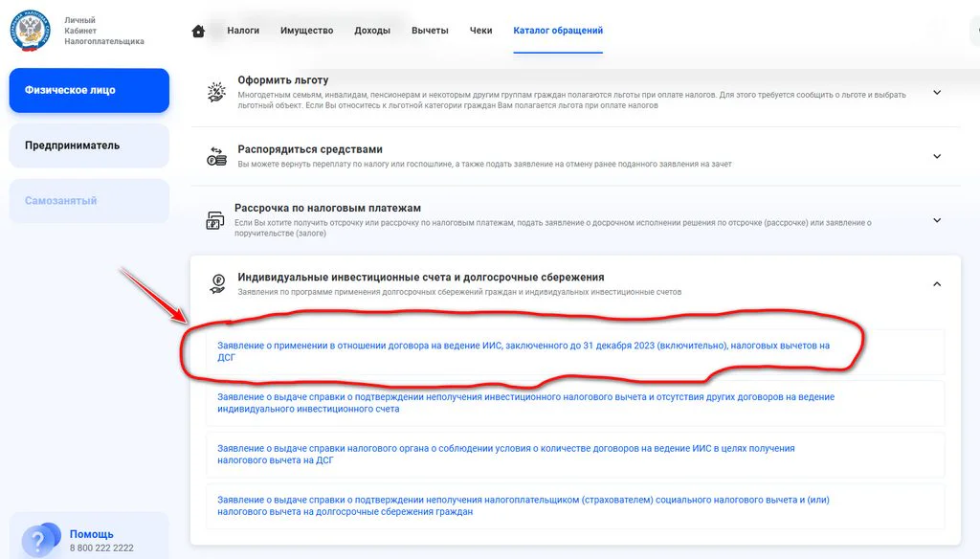Click the Индивидуальные инвестиционные счета icon
Image resolution: width=980 pixels, height=559 pixels.
217,284
